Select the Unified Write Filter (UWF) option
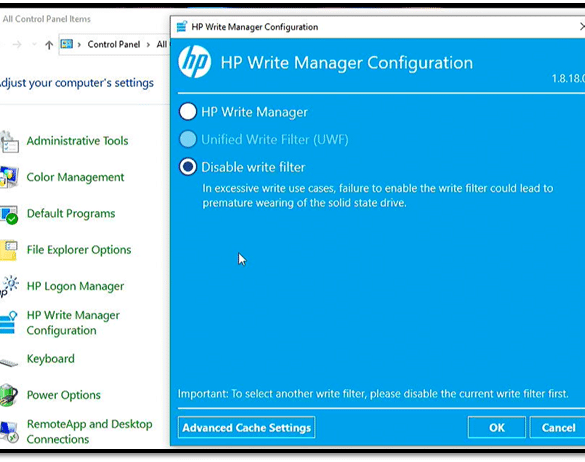This screenshot has height=462, width=585. tap(188, 139)
